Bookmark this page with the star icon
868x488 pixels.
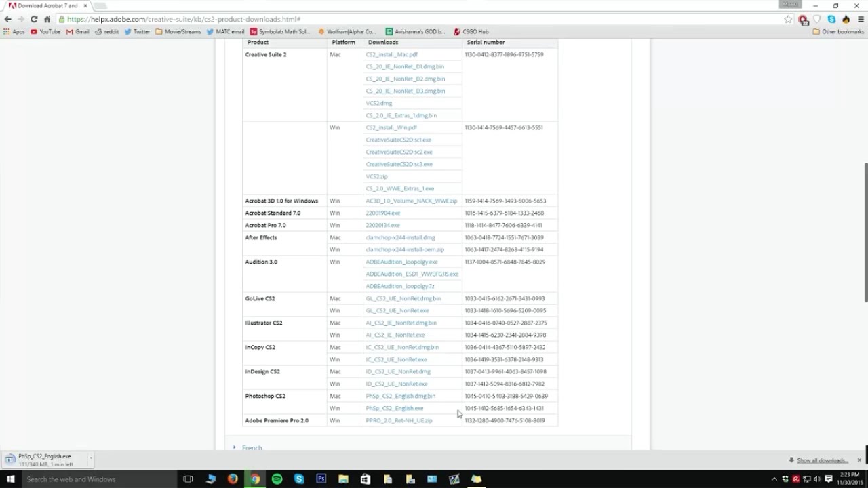[788, 19]
